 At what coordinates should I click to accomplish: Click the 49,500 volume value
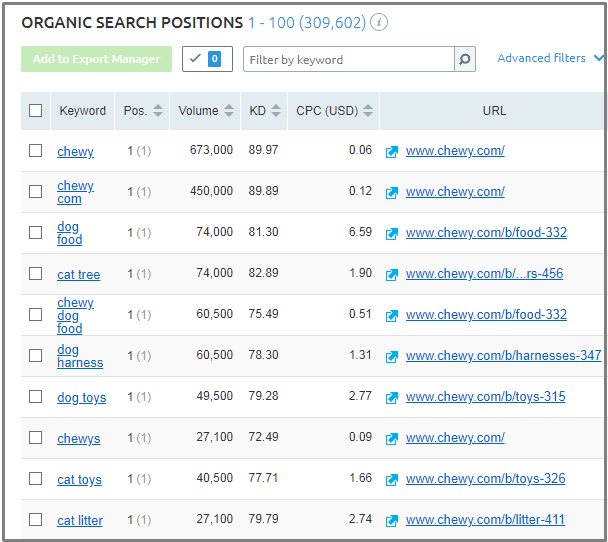[214, 396]
